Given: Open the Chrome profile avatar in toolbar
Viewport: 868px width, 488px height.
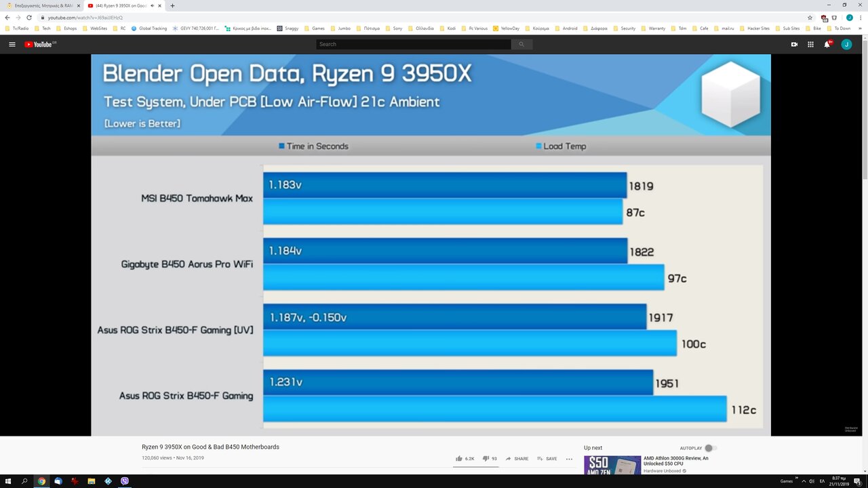Looking at the screenshot, I should click(x=850, y=17).
